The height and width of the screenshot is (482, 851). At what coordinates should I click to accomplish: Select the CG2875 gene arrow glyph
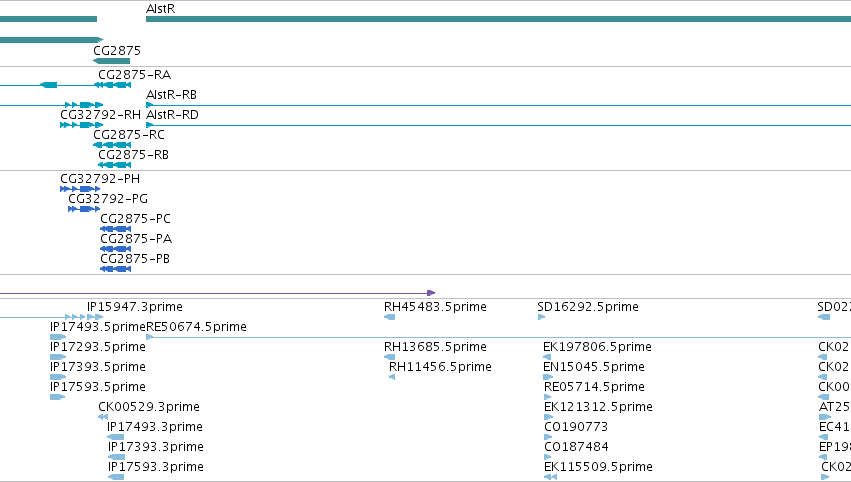tap(111, 61)
